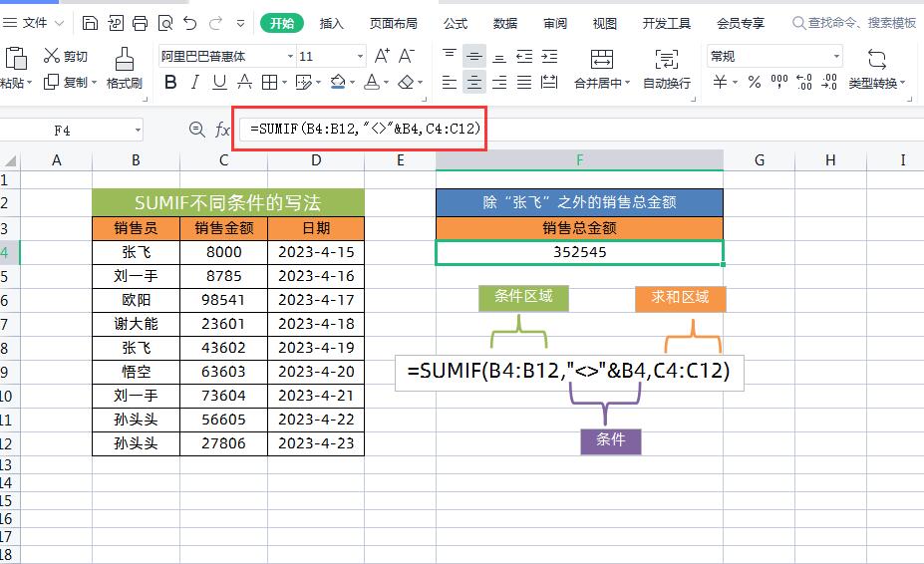Image resolution: width=924 pixels, height=564 pixels.
Task: Align cell content to top
Action: pos(450,56)
